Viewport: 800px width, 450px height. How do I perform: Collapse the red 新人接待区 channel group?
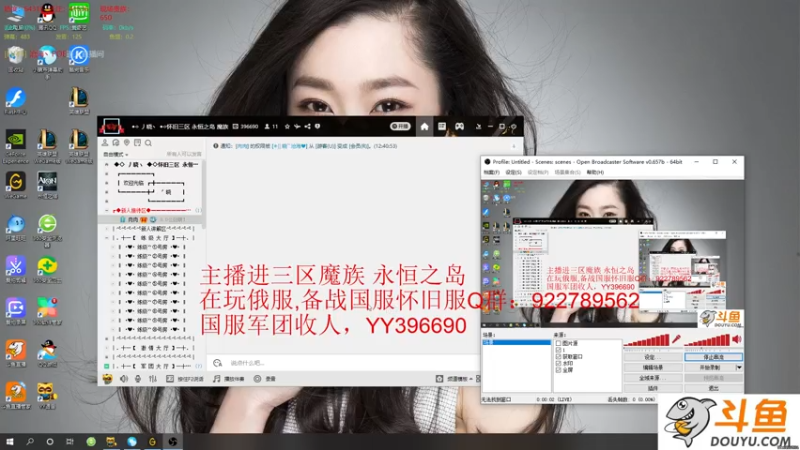click(x=107, y=210)
